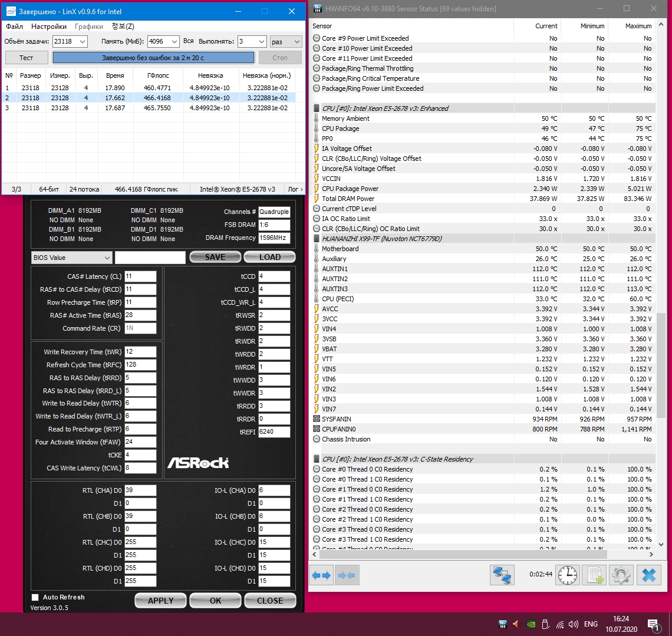Click the CAS# Latency (CL) input field
Viewport: 672px width, 636px height.
click(140, 276)
